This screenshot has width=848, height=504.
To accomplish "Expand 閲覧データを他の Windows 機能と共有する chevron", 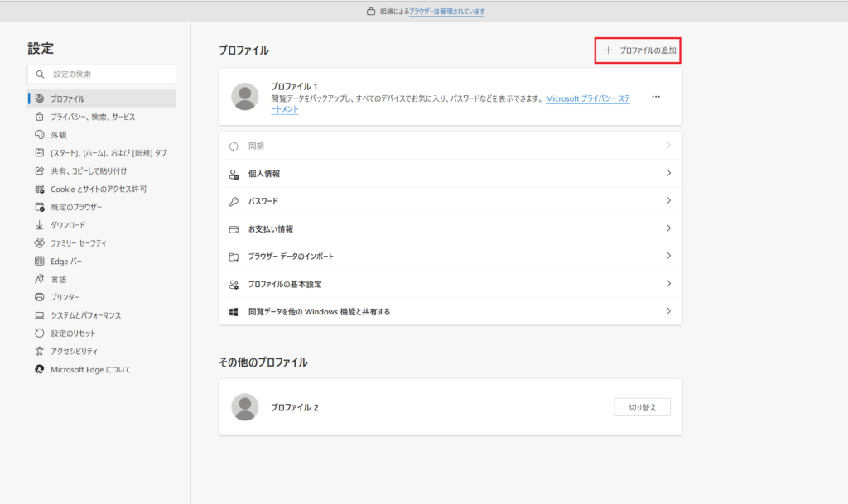I will point(668,310).
